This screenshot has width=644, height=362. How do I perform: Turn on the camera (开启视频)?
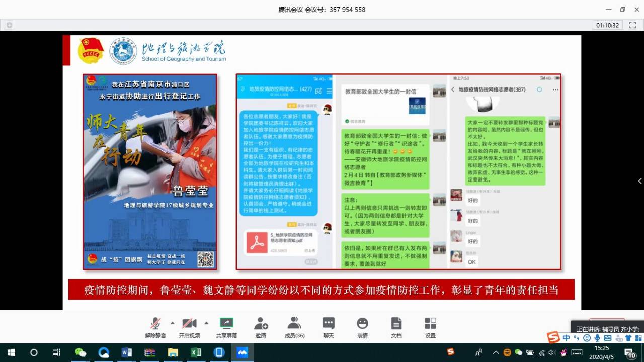189,323
